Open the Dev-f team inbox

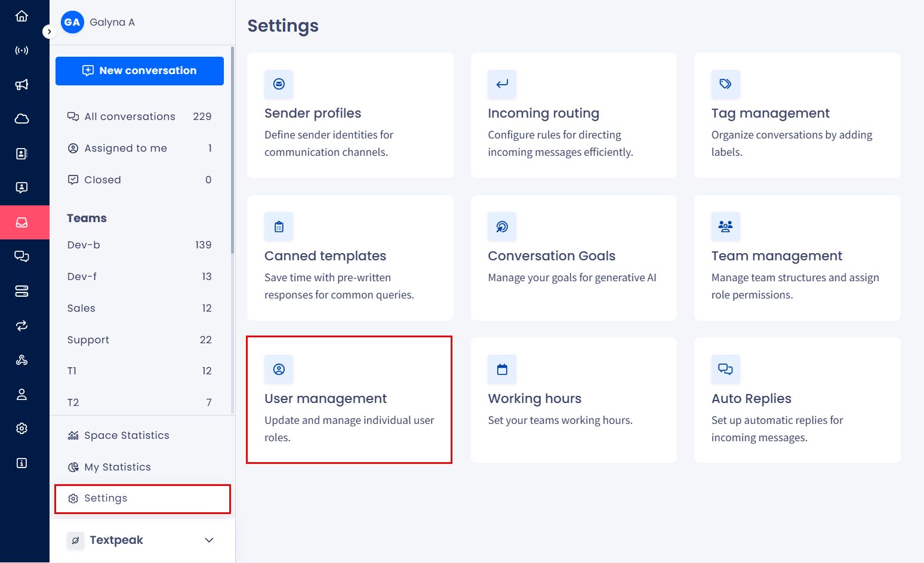pos(140,276)
